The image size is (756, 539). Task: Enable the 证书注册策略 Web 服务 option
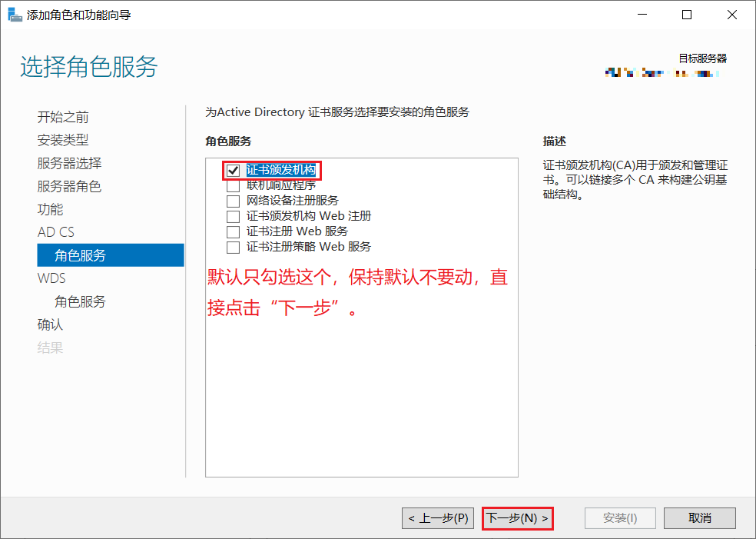pos(233,246)
